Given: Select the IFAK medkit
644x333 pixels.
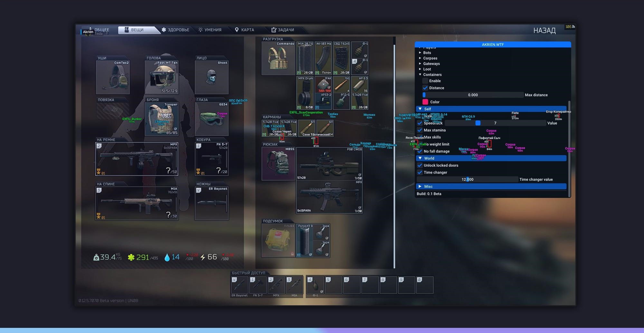Looking at the screenshot, I should coord(323,85).
